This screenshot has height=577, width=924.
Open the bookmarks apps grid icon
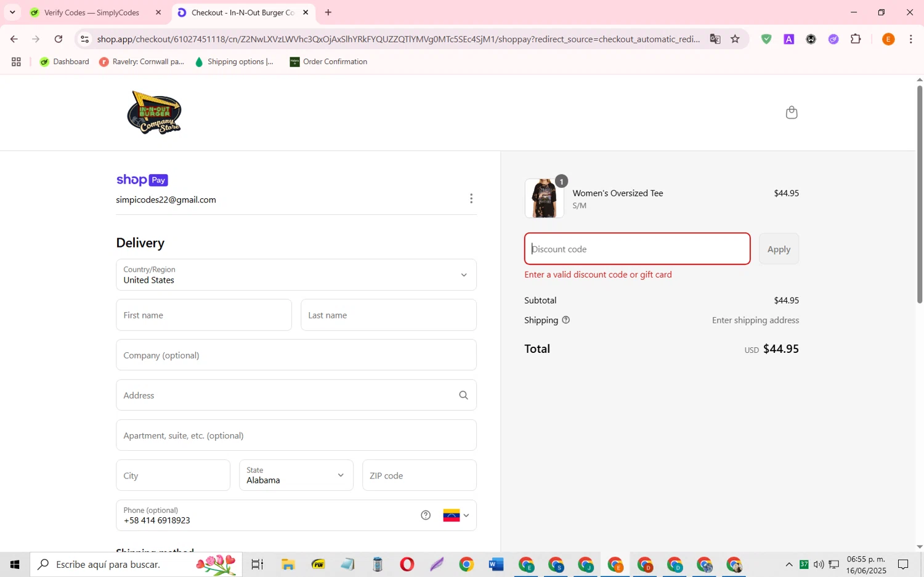click(16, 62)
